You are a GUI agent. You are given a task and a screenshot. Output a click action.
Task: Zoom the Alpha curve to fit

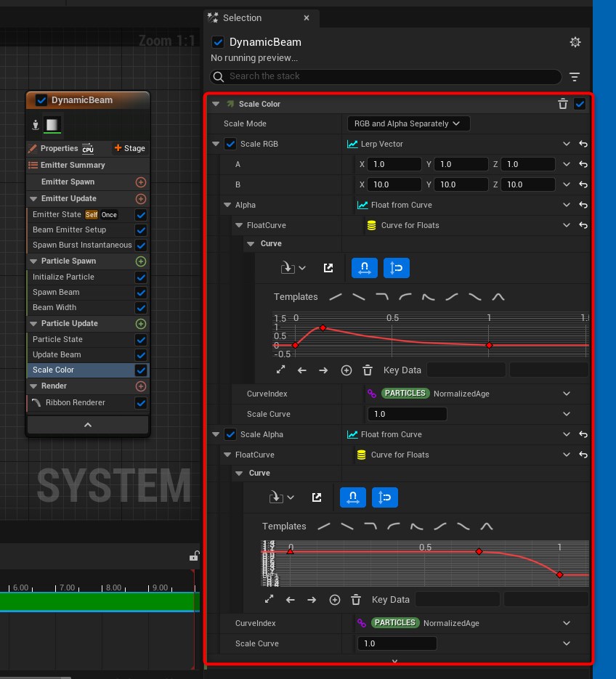280,370
